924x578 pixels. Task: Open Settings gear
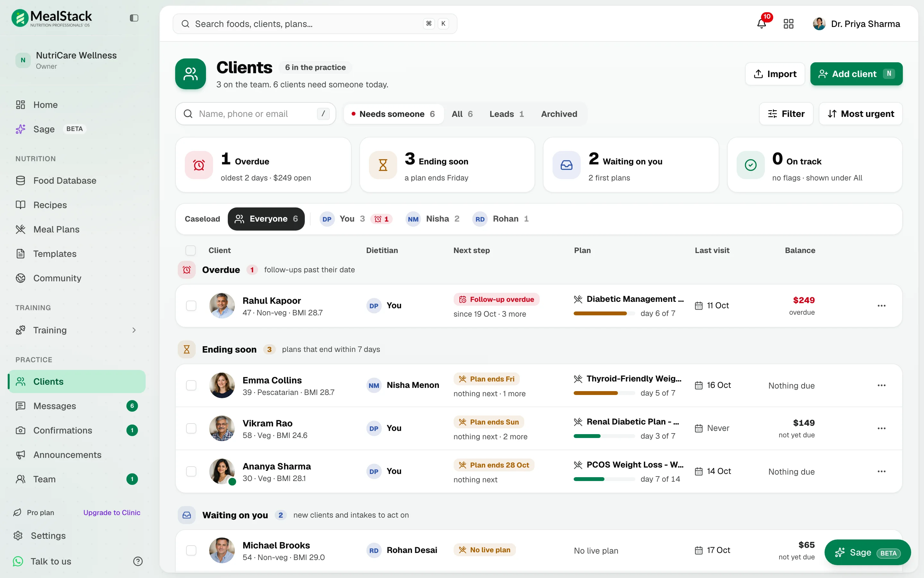(x=18, y=536)
